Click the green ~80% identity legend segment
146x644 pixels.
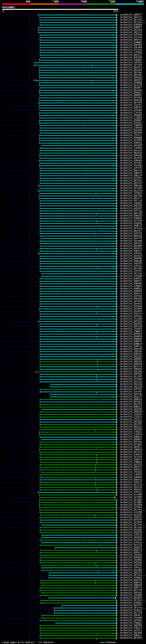coord(101,4)
